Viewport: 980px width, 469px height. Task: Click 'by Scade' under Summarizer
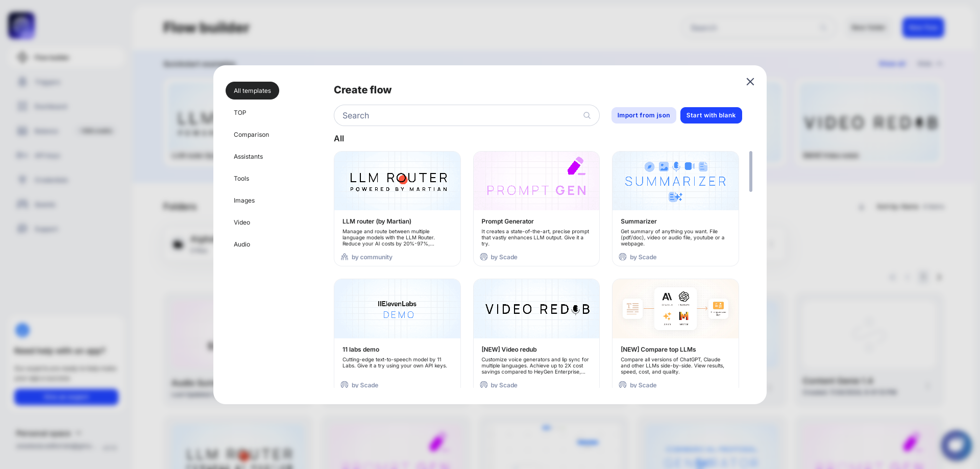coord(643,257)
